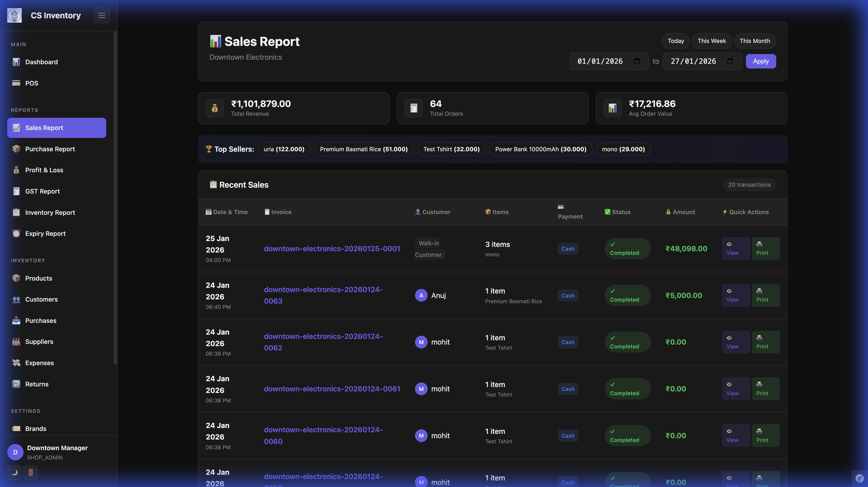This screenshot has width=868, height=487.
Task: Toggle dark mode with the moon icon
Action: coord(14,473)
